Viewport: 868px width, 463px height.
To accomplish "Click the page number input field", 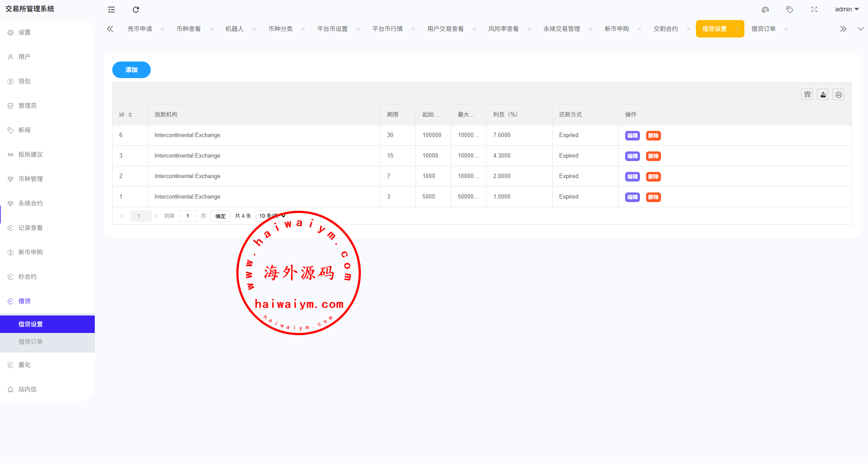I will pos(187,216).
